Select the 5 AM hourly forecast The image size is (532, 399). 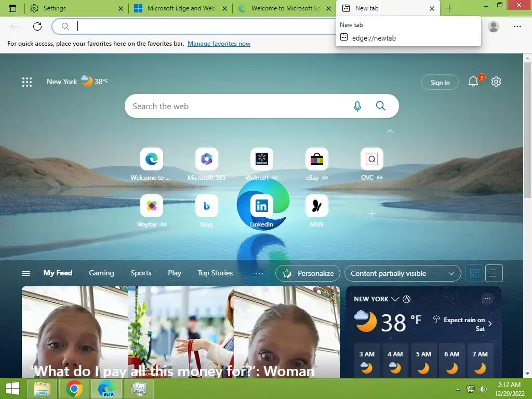point(423,361)
